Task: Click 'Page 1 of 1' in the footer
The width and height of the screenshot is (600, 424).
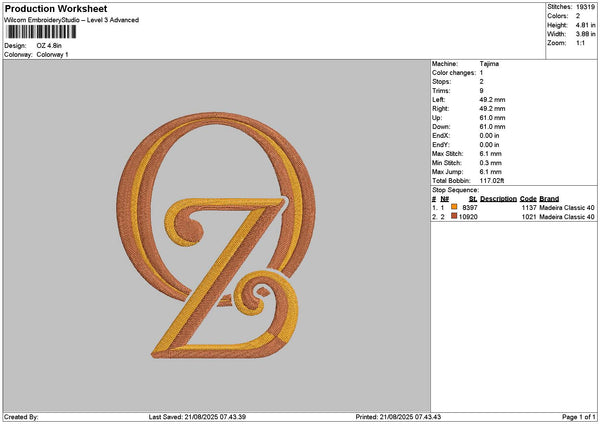Action: [579, 417]
